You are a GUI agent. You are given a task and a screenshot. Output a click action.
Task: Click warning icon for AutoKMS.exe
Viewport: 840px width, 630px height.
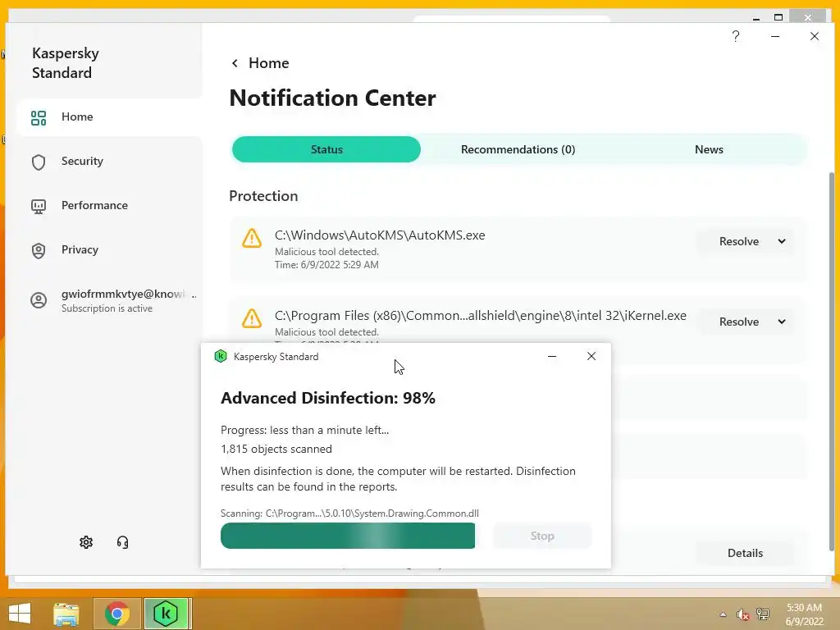(252, 238)
